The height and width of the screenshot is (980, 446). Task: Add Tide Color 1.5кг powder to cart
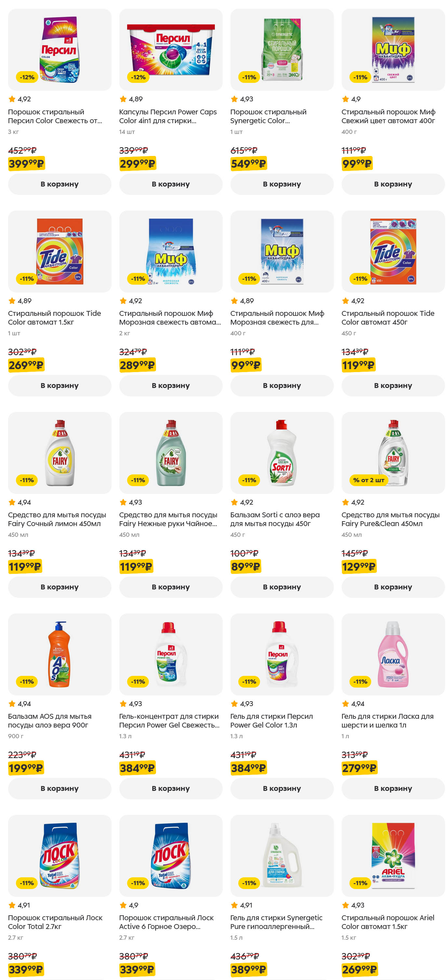(x=59, y=385)
